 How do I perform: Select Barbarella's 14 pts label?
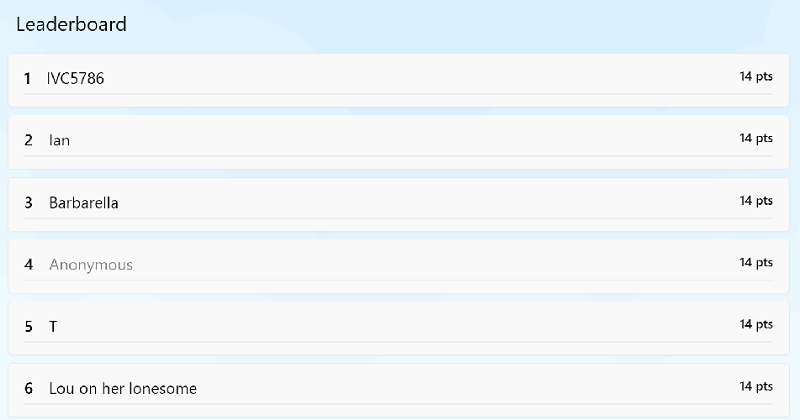756,200
